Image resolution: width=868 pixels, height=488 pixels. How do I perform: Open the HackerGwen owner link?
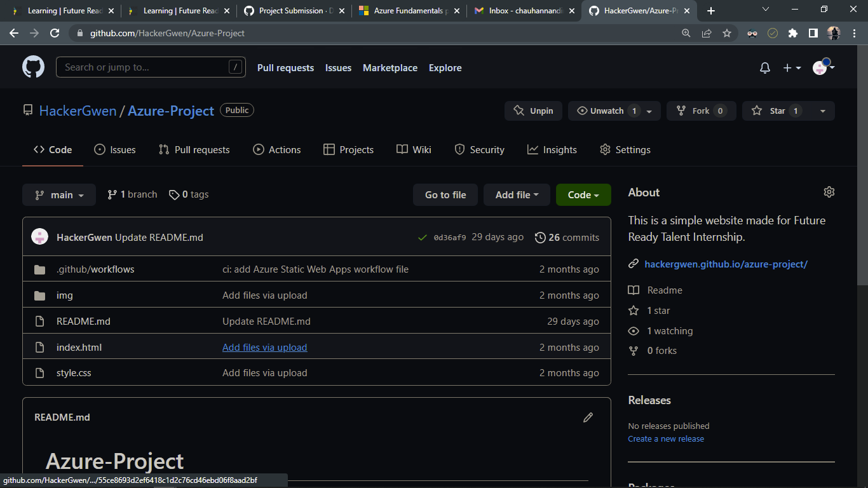78,111
